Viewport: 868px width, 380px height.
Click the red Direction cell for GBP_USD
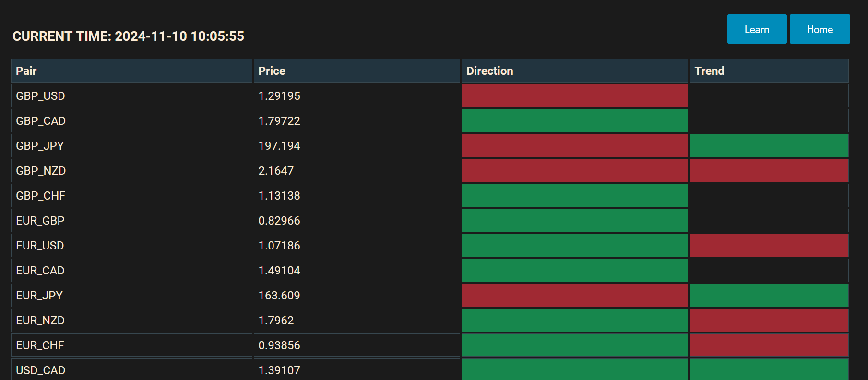(x=574, y=96)
